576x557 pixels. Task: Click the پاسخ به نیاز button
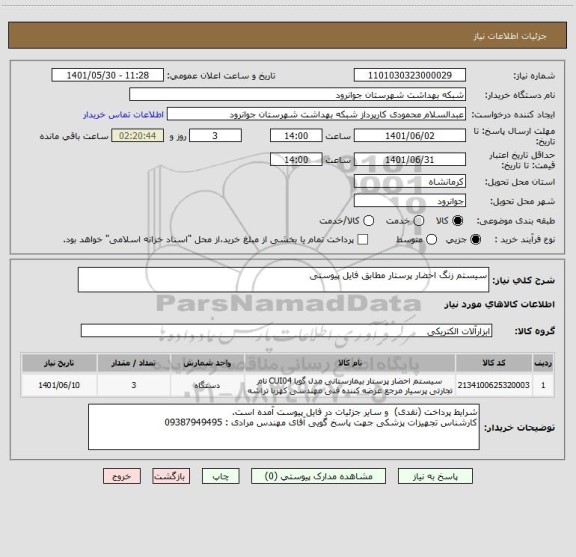435,476
